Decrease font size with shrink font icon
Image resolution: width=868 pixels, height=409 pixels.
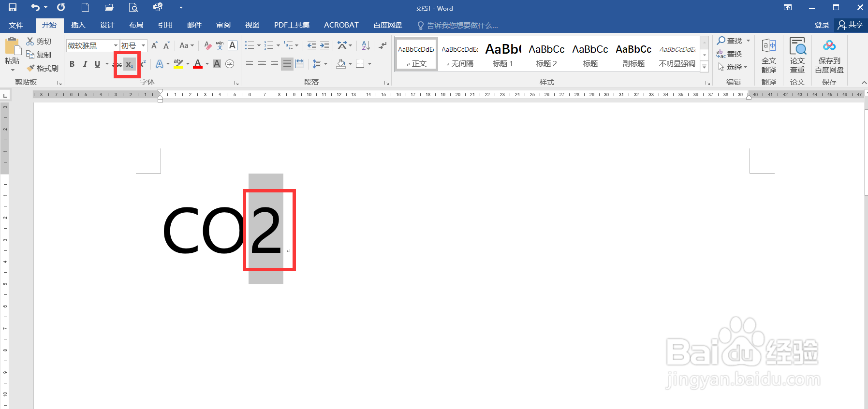pos(166,45)
